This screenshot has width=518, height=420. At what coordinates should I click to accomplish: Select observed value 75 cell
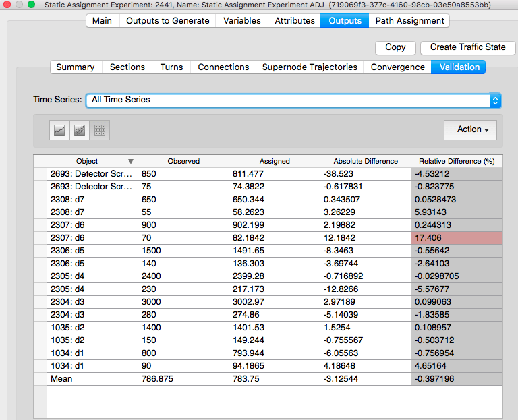tap(183, 187)
